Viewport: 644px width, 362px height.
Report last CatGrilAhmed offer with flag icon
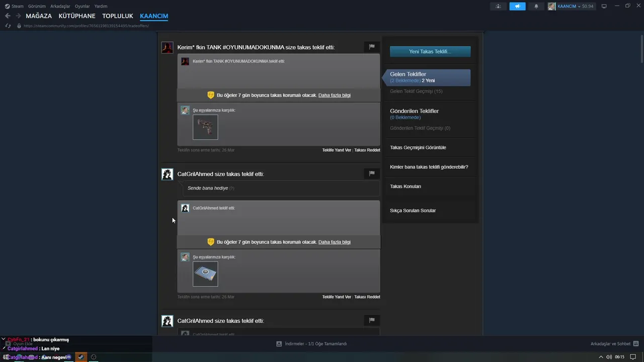(372, 320)
